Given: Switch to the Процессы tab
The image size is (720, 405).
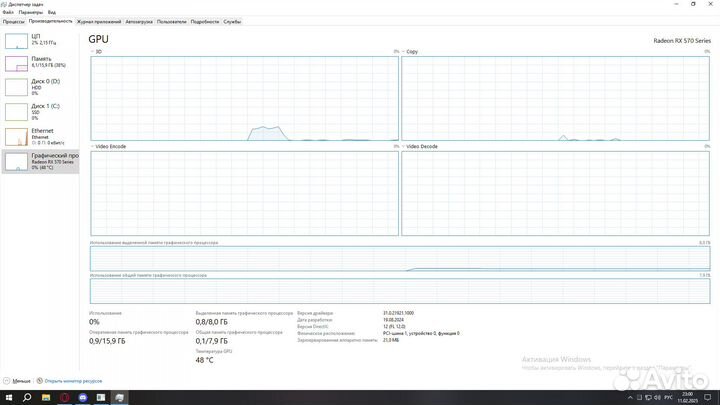Looking at the screenshot, I should point(13,20).
